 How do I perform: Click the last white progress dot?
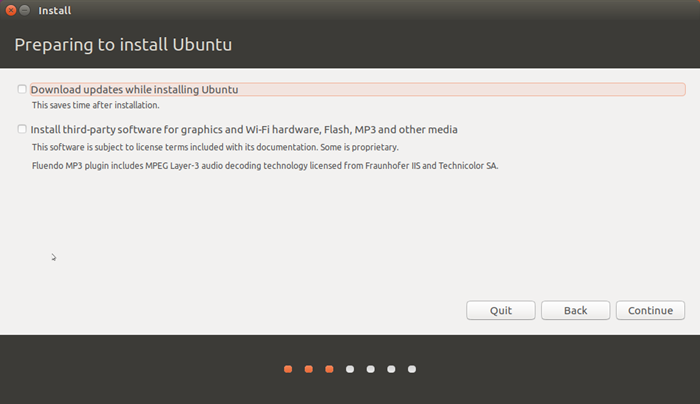pyautogui.click(x=412, y=369)
